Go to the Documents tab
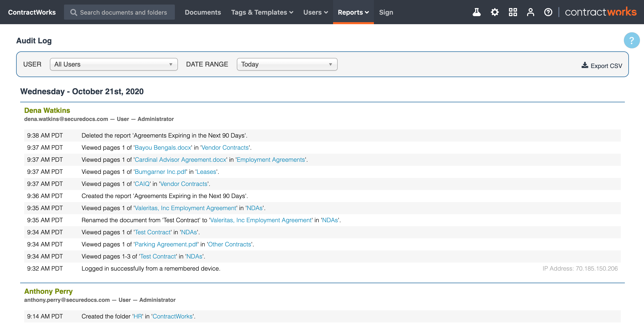Image resolution: width=644 pixels, height=325 pixels. [203, 12]
